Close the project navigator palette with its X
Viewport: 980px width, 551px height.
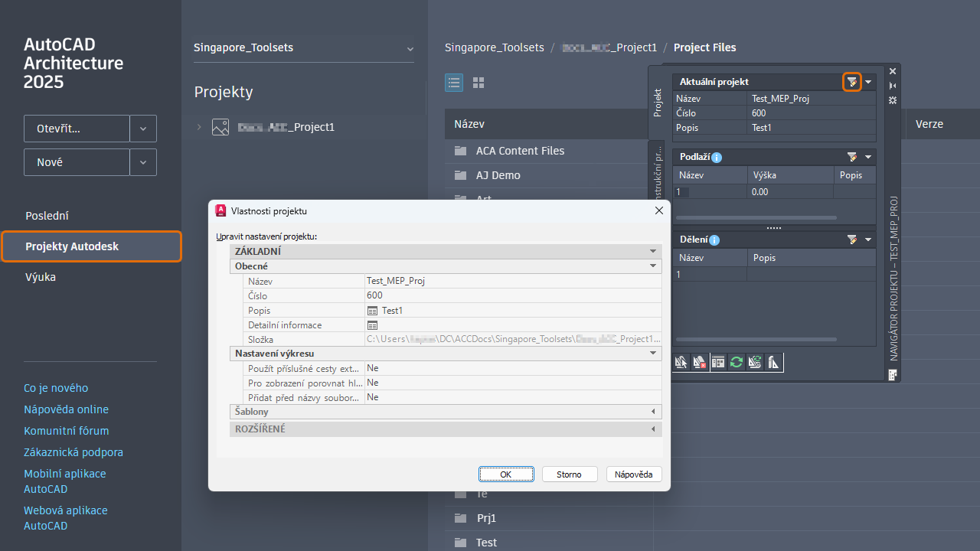(893, 71)
